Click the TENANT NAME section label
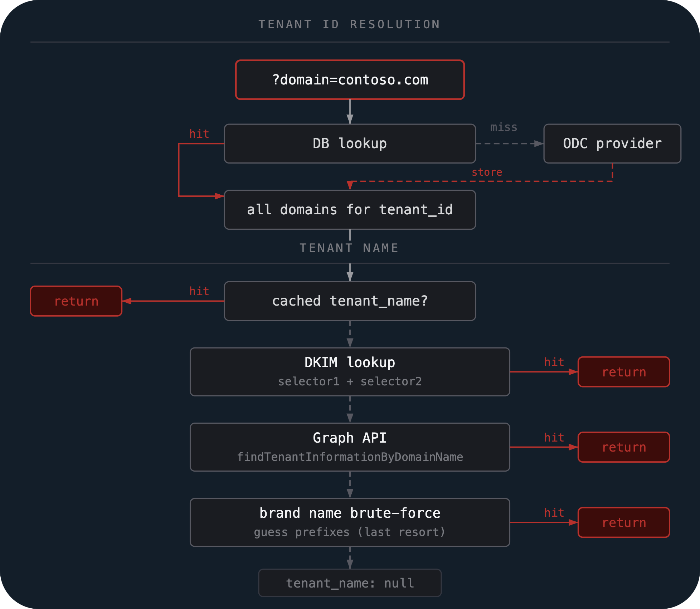 pos(349,248)
